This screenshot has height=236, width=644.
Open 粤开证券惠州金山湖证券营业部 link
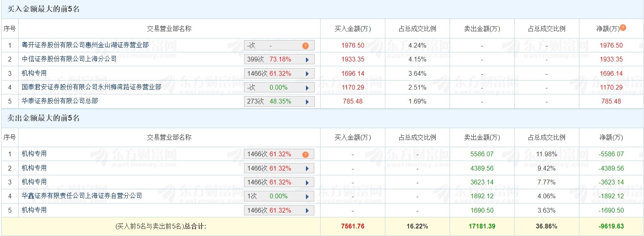click(x=85, y=45)
